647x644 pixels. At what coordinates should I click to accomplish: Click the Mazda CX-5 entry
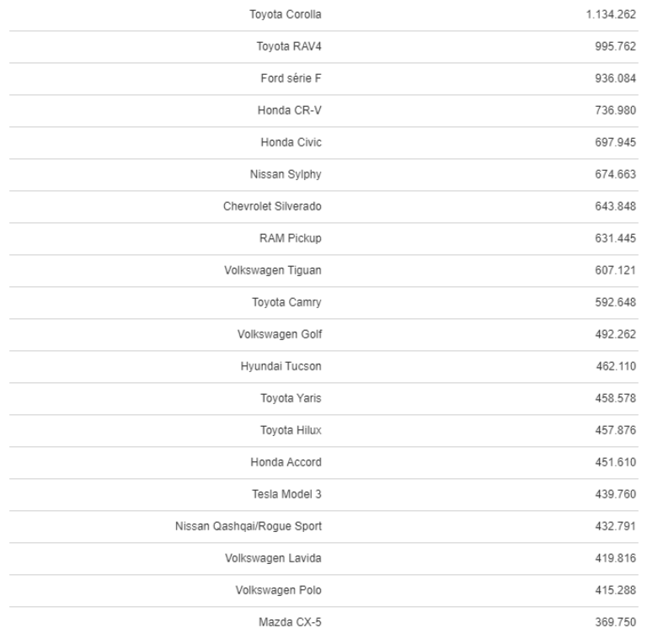click(x=290, y=623)
